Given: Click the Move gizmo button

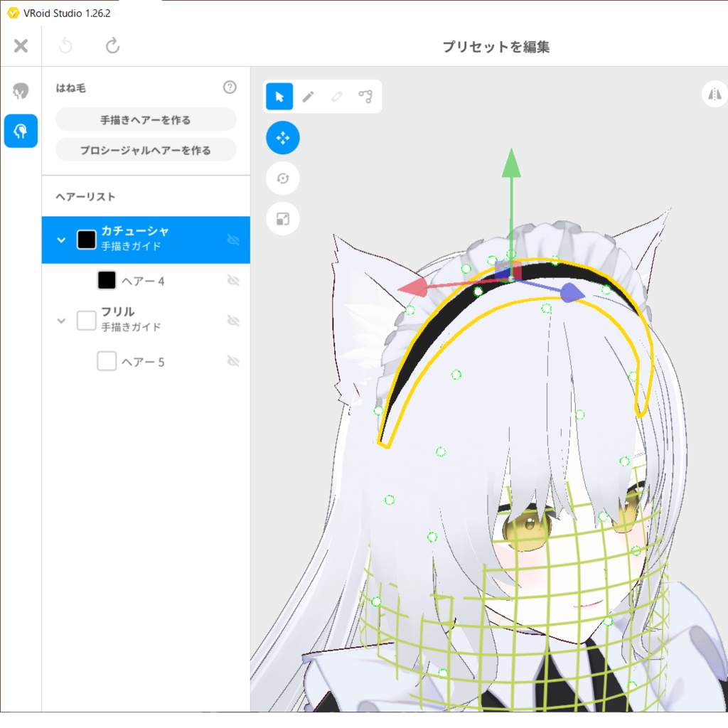Looking at the screenshot, I should click(282, 137).
